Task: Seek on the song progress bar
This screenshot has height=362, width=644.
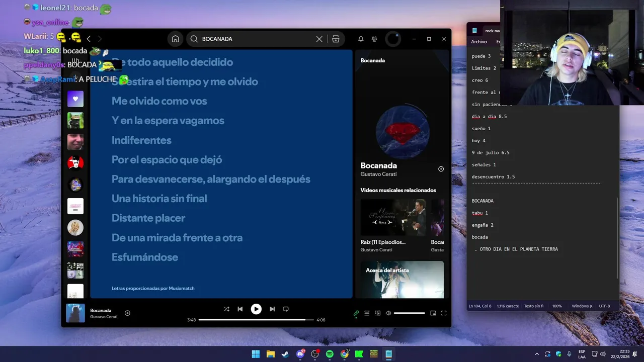Action: tap(256, 320)
